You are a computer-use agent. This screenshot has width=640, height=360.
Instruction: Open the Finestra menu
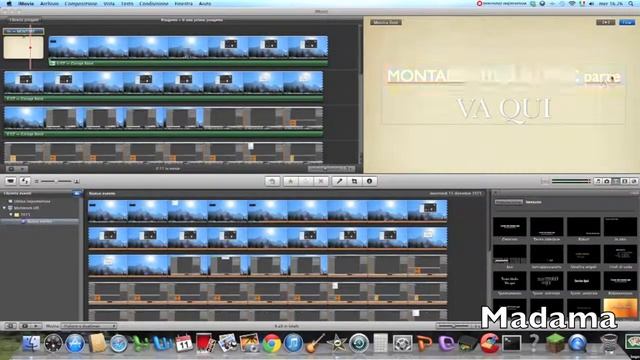(x=184, y=3)
